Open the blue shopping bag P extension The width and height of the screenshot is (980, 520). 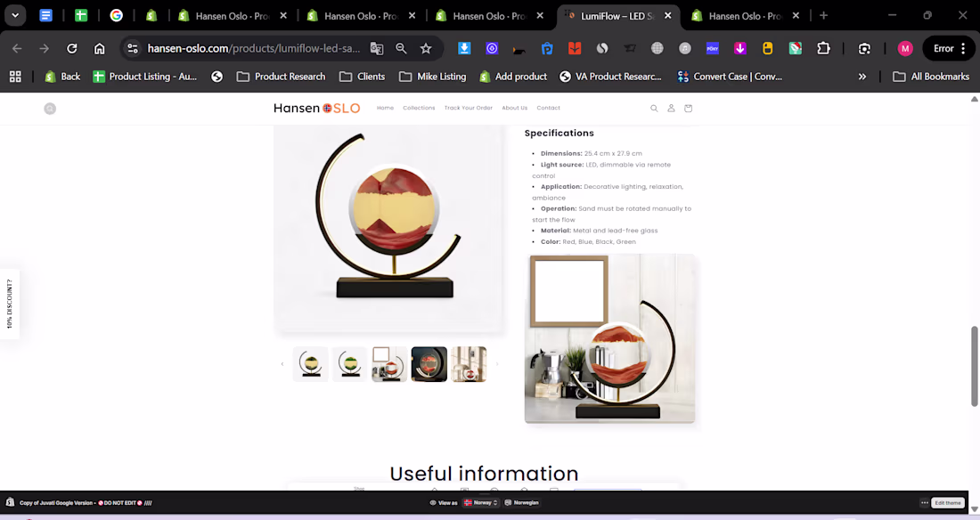tap(547, 48)
